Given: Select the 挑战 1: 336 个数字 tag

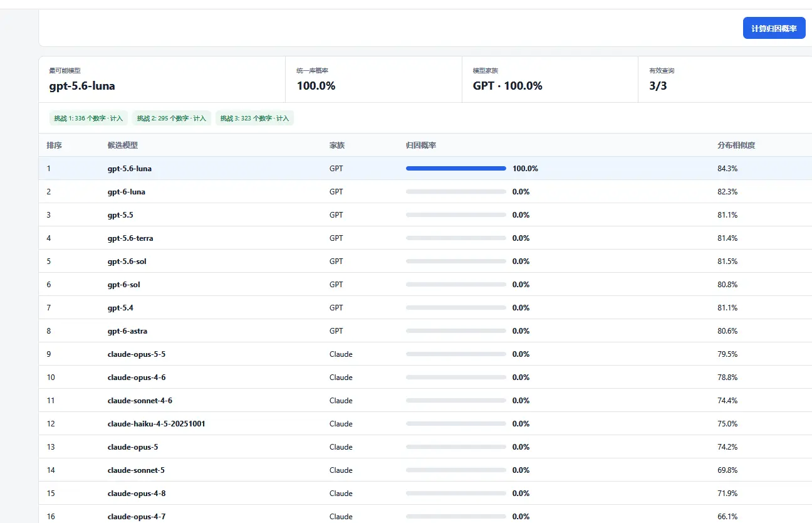Looking at the screenshot, I should point(88,118).
